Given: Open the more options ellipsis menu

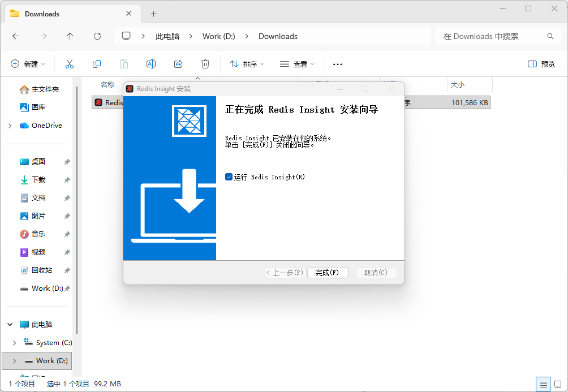Looking at the screenshot, I should point(338,64).
